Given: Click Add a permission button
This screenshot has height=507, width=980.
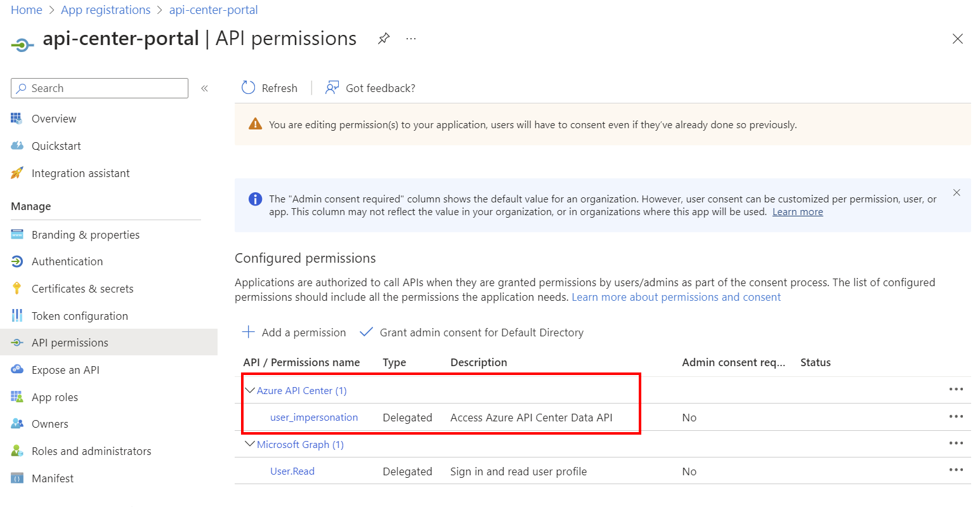Looking at the screenshot, I should [x=295, y=333].
